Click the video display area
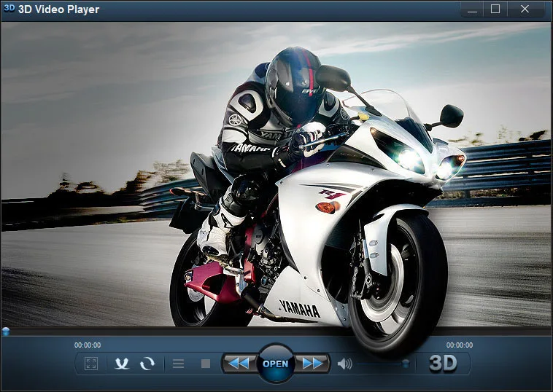Screen dimensions: 553x392 [276, 174]
